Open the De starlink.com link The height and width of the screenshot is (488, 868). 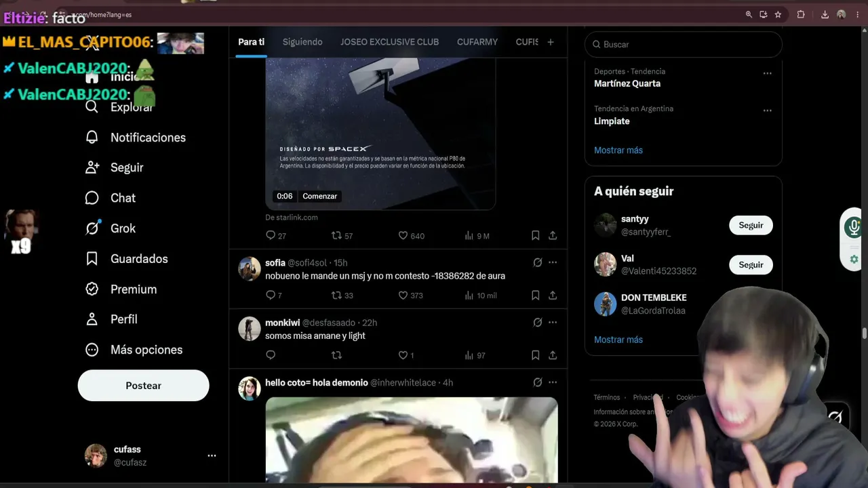click(x=292, y=218)
